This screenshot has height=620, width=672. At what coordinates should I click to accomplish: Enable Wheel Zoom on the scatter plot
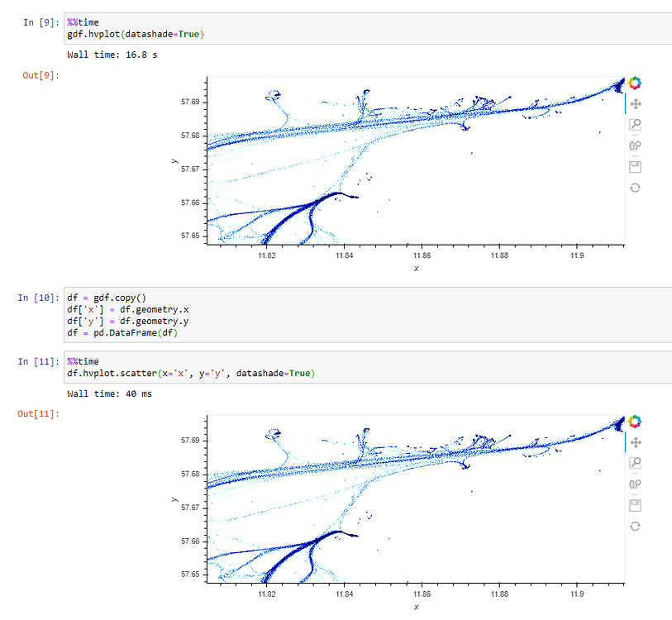pyautogui.click(x=635, y=484)
